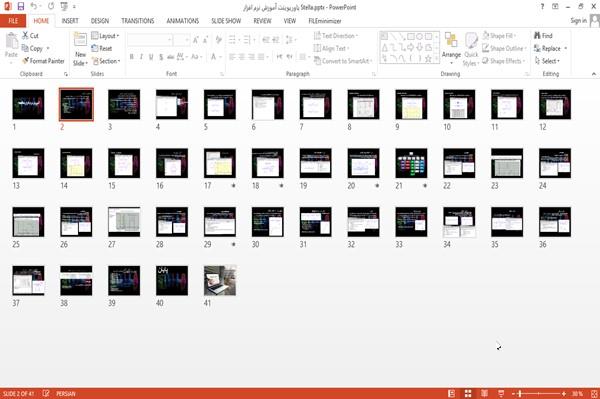Select slide 21 thumbnail
This screenshot has width=600, height=399.
411,163
